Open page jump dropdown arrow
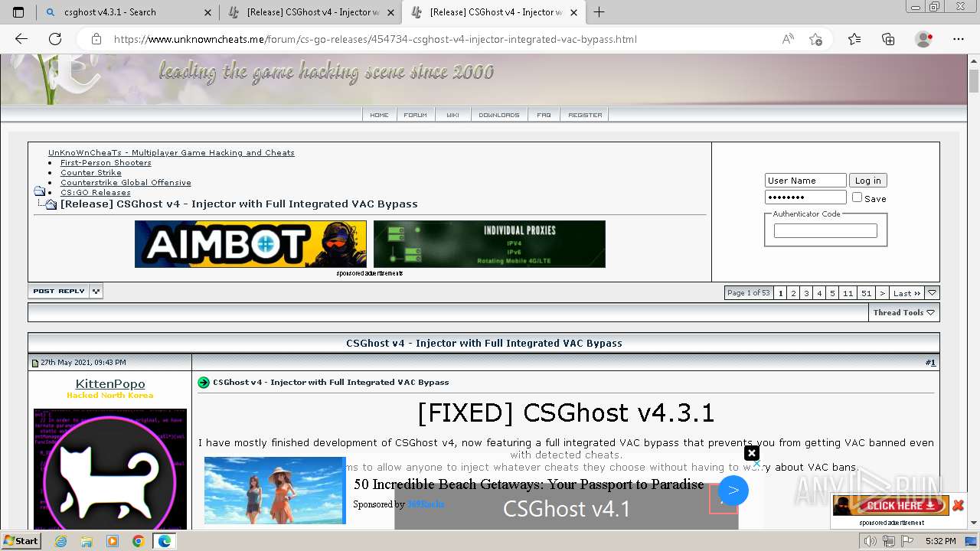 [x=932, y=293]
